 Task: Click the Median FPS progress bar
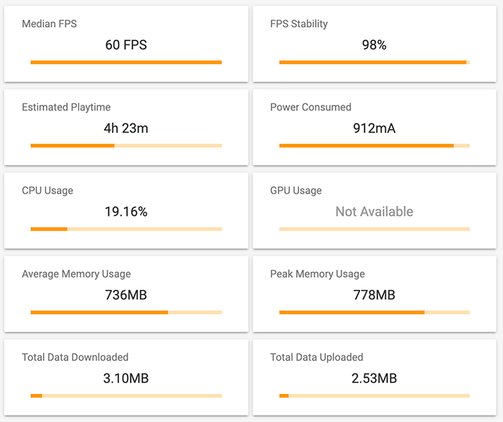126,62
